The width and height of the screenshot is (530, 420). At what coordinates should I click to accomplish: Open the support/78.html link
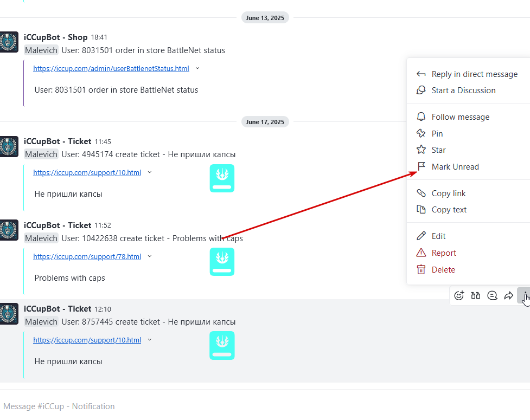[87, 256]
